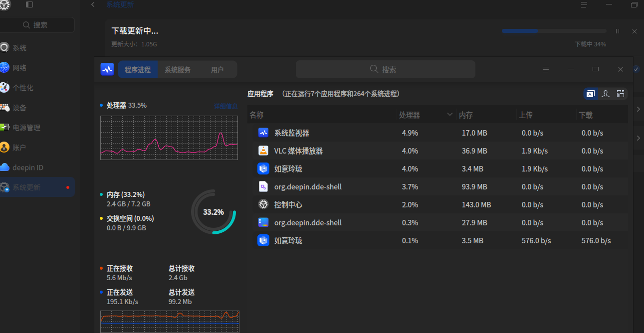Select the VLC 媒体播放器 cone icon

coord(263,151)
